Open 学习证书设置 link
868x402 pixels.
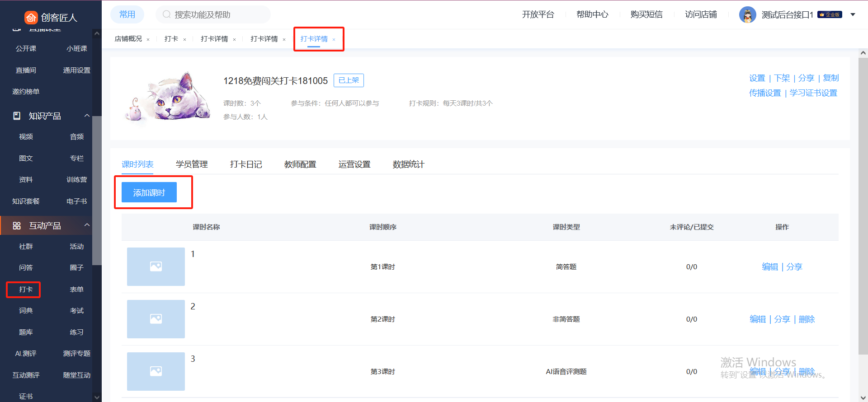(813, 93)
